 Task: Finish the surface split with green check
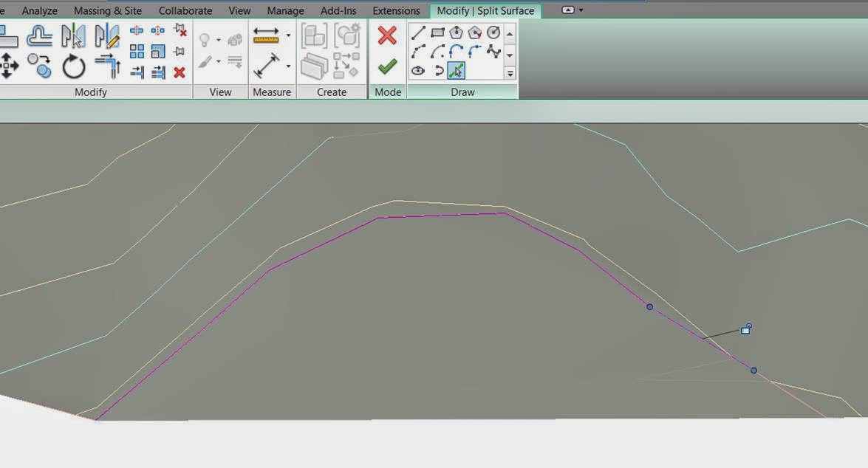pos(387,66)
